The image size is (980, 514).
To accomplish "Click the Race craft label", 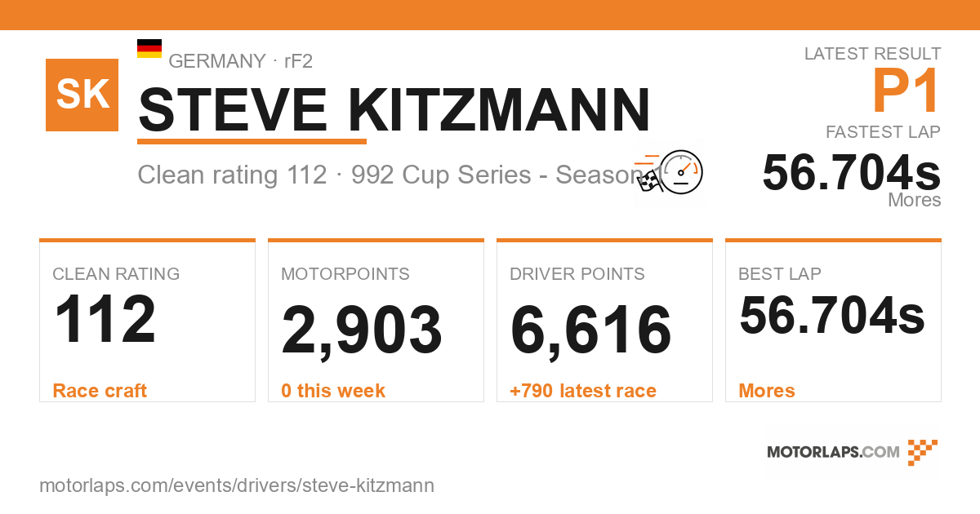I will tap(100, 391).
